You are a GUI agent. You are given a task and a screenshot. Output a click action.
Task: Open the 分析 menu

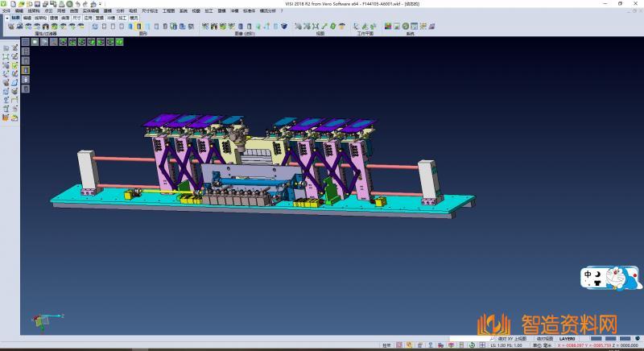tap(121, 10)
